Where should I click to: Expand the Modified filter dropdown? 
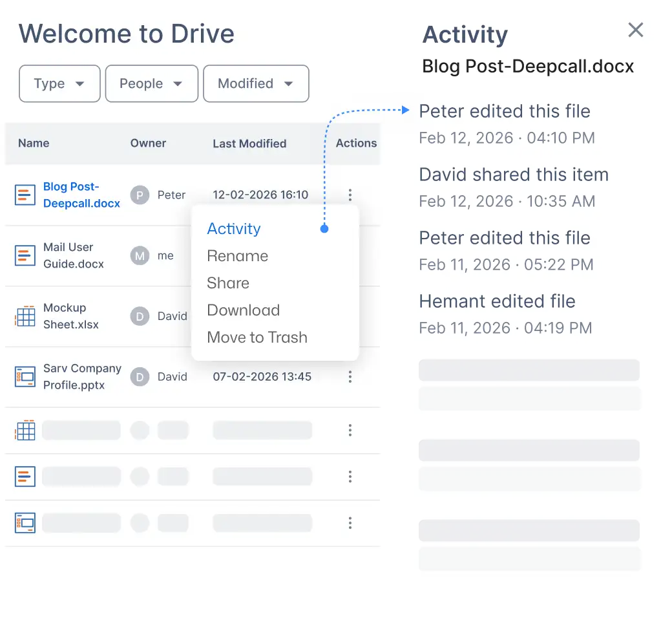tap(256, 83)
